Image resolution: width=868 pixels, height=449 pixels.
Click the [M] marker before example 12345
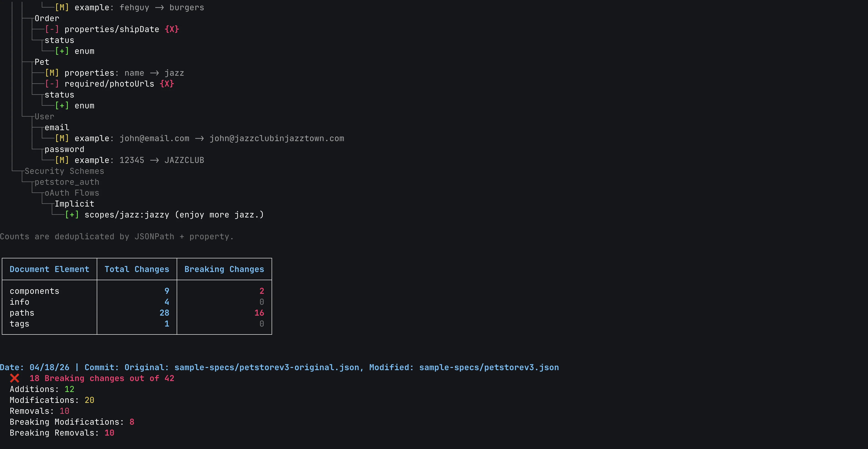[x=62, y=160]
